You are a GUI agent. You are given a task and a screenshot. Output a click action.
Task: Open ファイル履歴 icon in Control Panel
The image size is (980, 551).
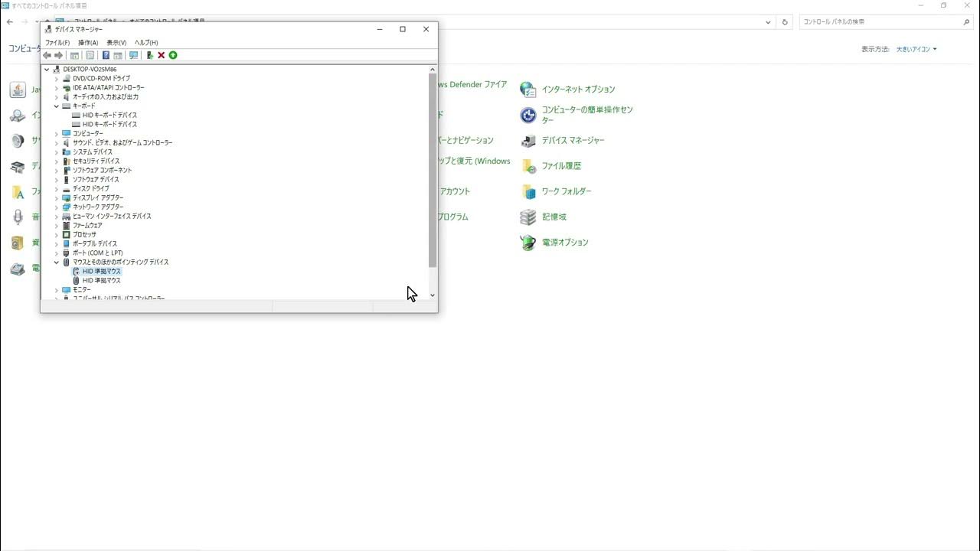(x=528, y=166)
